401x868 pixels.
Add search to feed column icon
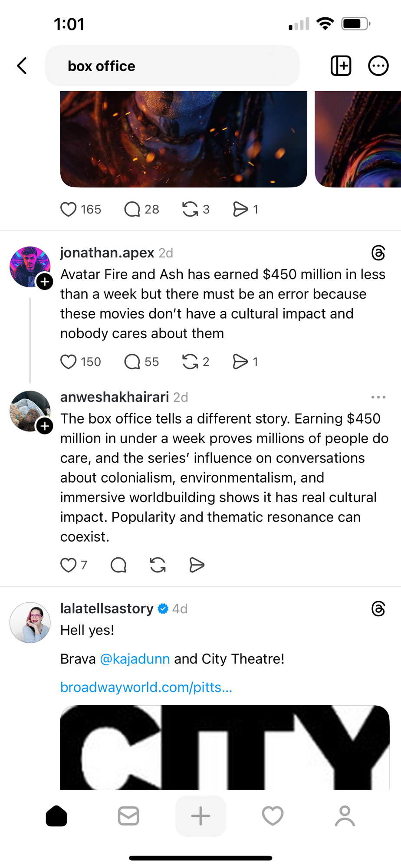coord(341,66)
